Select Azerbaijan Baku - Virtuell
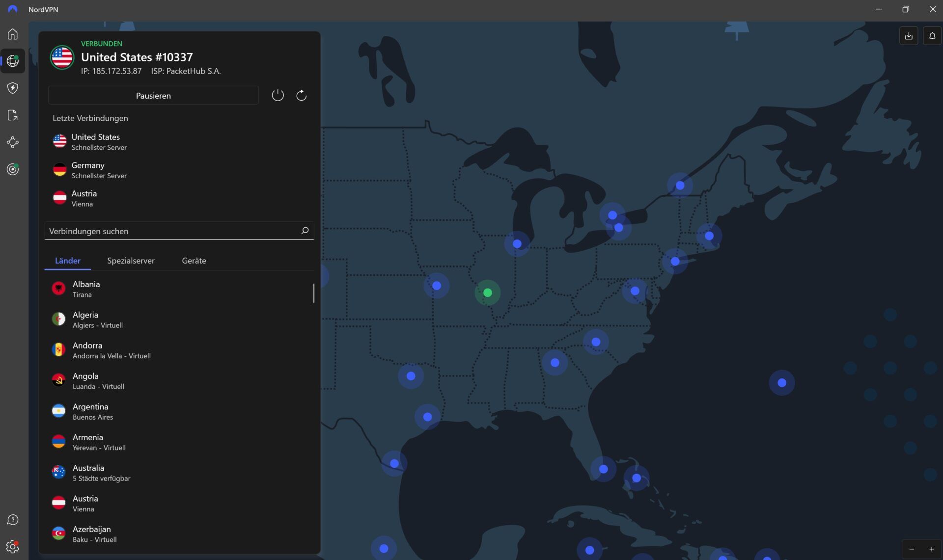Screen dimensions: 943x560 pos(179,534)
